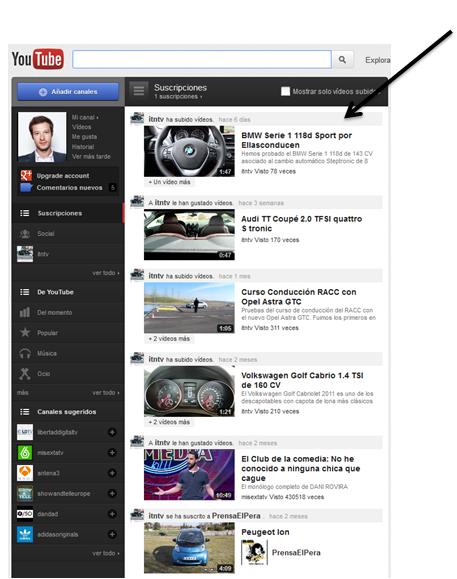Expand '+ Un vídeo más' under BMW video
The width and height of the screenshot is (457, 579).
[x=169, y=182]
